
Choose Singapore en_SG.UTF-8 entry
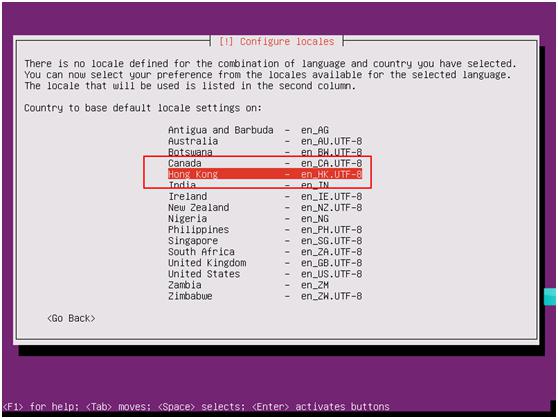265,241
